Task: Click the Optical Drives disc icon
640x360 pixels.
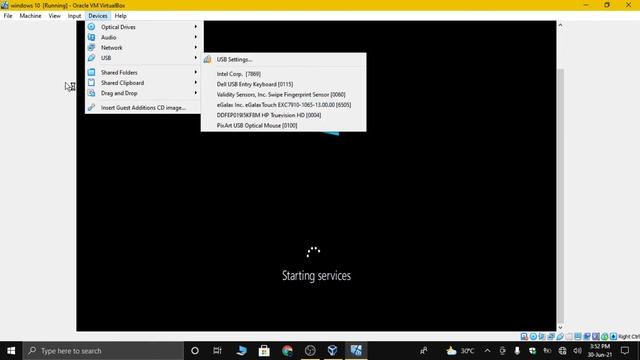Action: click(91, 27)
